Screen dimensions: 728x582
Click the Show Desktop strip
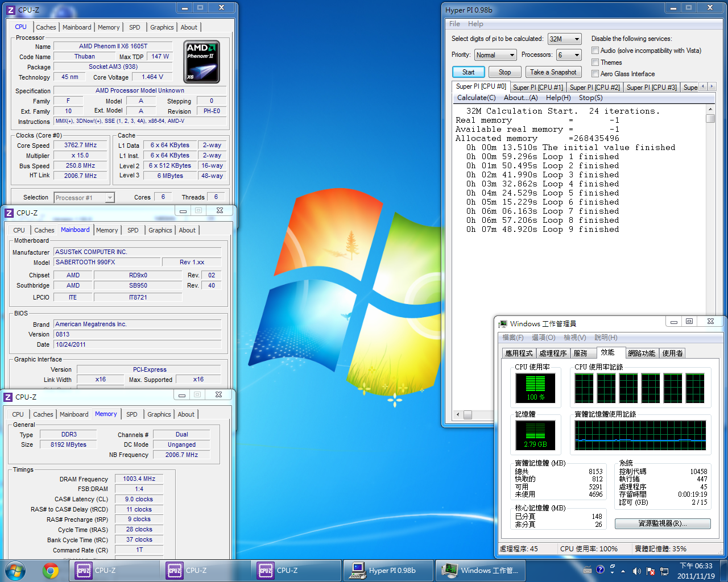tap(723, 571)
